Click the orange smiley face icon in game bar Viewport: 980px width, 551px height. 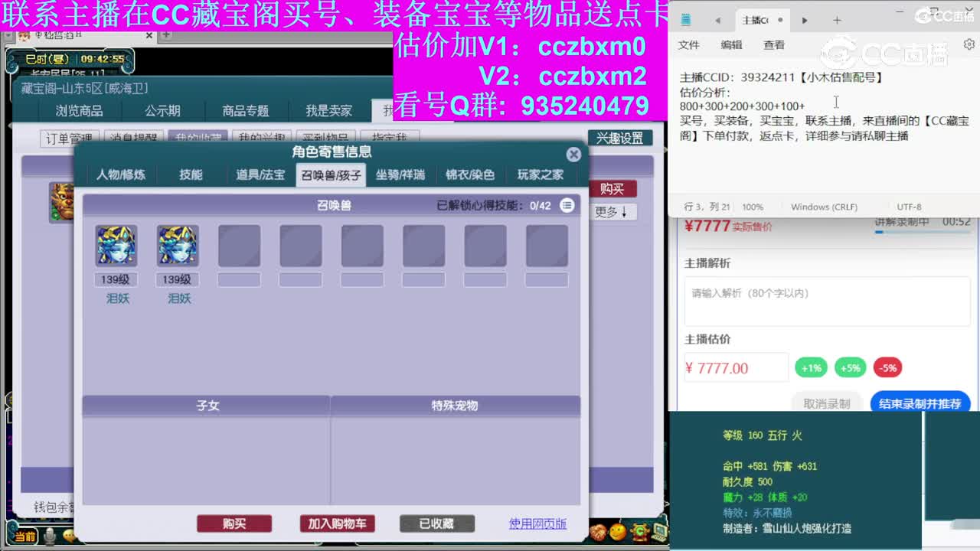[x=619, y=531]
